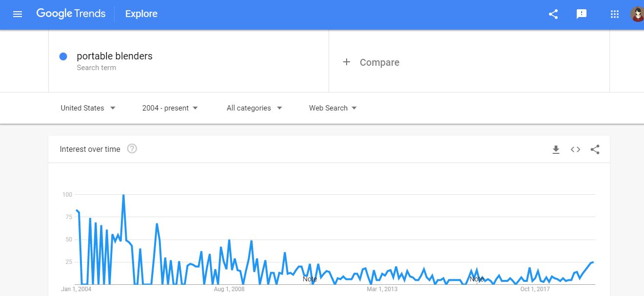This screenshot has height=296, width=644.
Task: Click the account profile avatar
Action: (637, 14)
